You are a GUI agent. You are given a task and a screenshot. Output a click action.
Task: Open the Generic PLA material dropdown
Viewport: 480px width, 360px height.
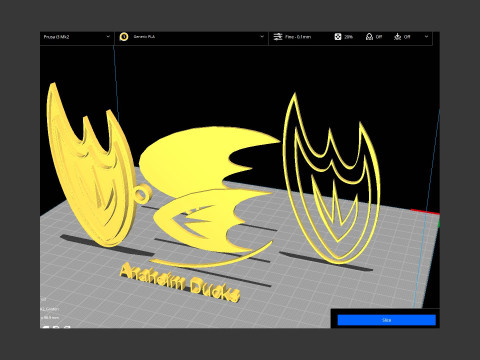coord(192,37)
